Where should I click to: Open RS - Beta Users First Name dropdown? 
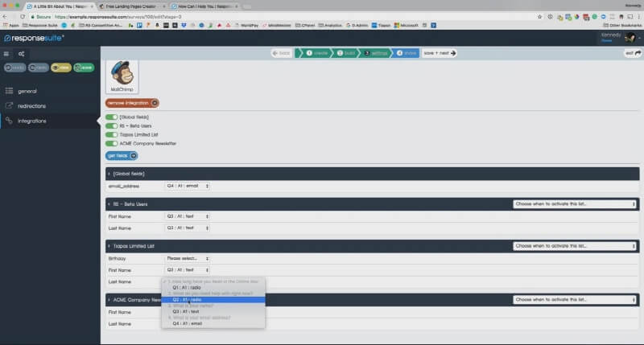click(188, 216)
